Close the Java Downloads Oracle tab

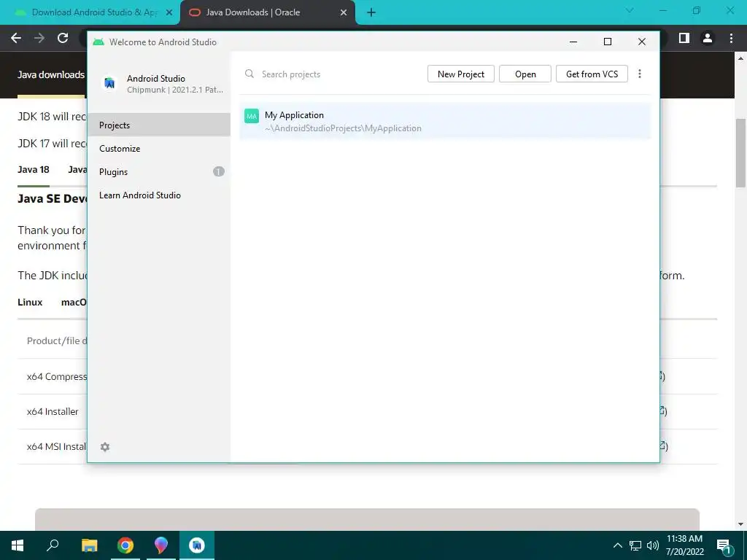point(344,12)
